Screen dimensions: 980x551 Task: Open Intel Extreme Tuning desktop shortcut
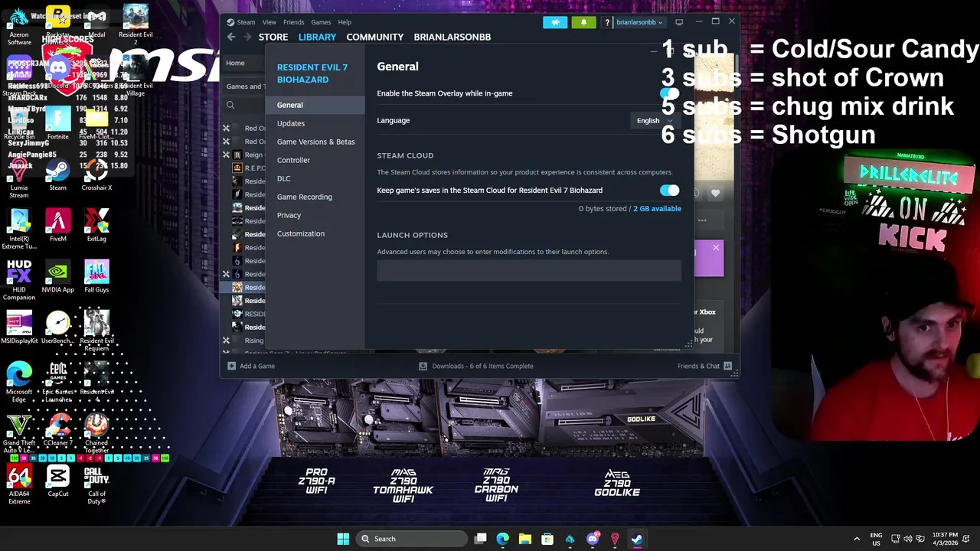point(18,229)
